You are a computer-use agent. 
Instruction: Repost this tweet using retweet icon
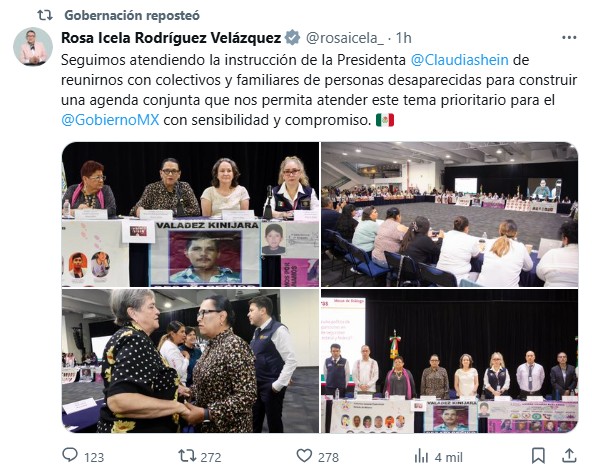pos(187,456)
